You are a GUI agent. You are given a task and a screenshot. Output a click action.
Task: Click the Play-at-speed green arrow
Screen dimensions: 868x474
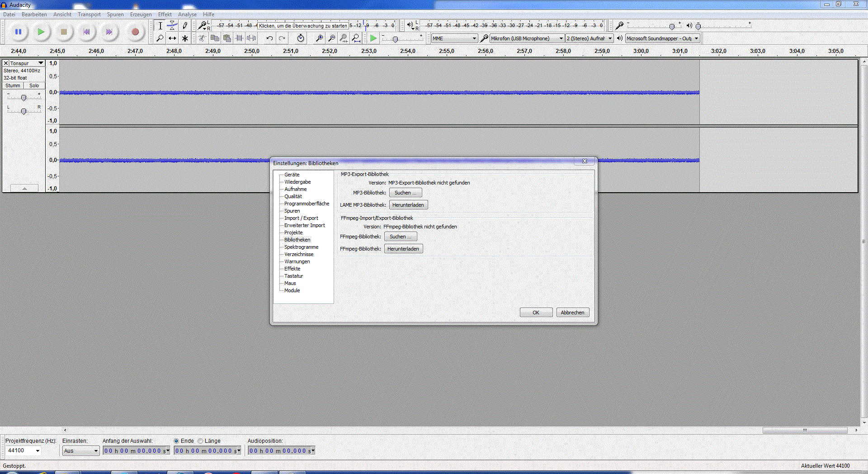click(x=373, y=38)
